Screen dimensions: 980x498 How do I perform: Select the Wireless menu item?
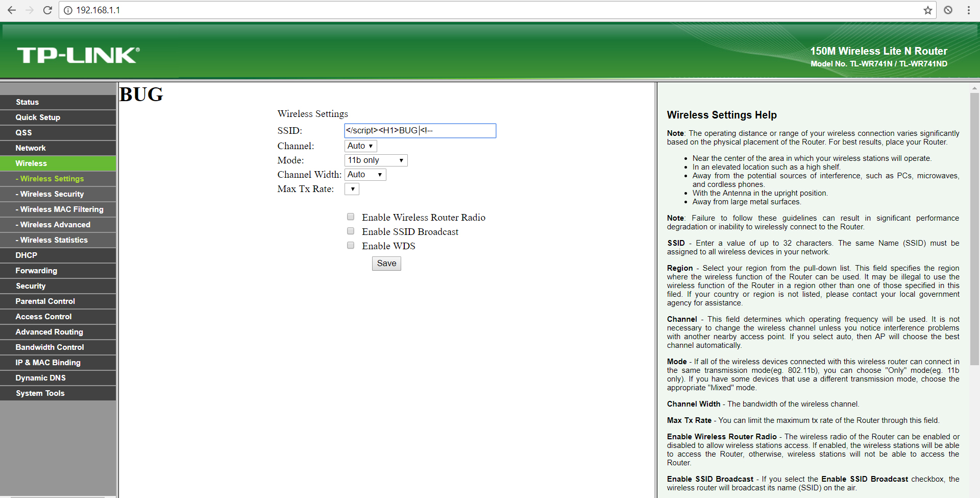click(58, 163)
